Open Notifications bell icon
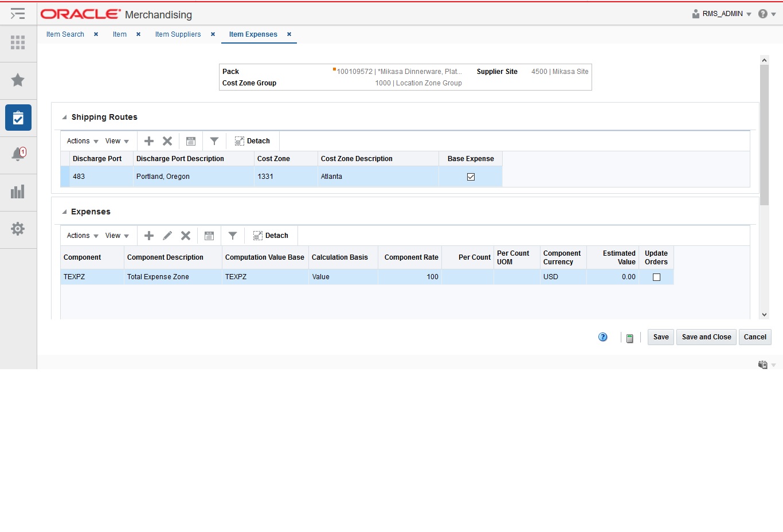Viewport: 783px width, 532px height. [x=18, y=154]
